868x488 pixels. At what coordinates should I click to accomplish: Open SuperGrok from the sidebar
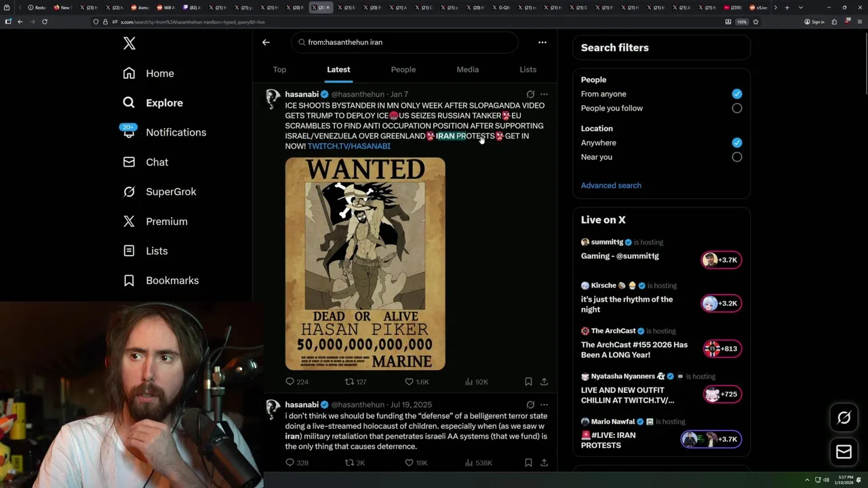click(x=159, y=192)
